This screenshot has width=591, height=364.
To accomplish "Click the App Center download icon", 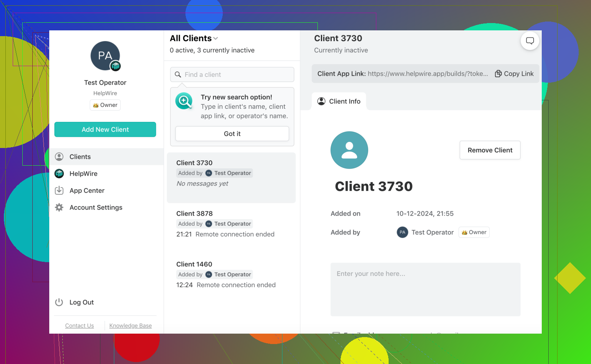I will click(x=59, y=191).
